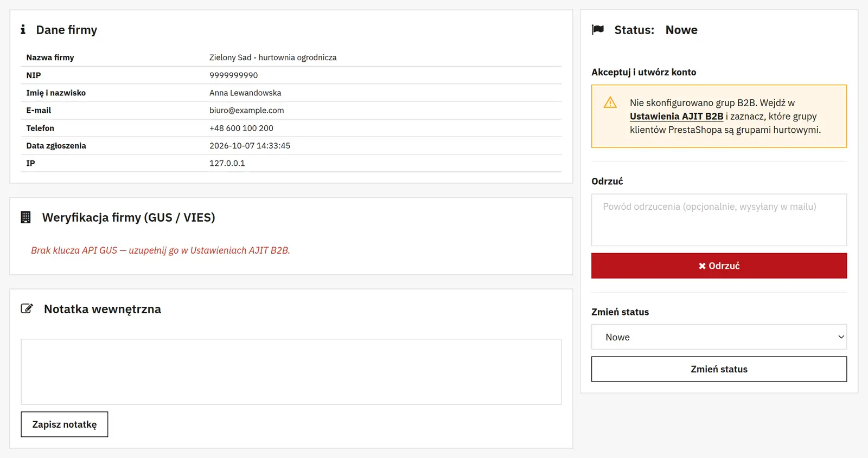Click the red Odrzuć button
868x458 pixels.
click(719, 266)
